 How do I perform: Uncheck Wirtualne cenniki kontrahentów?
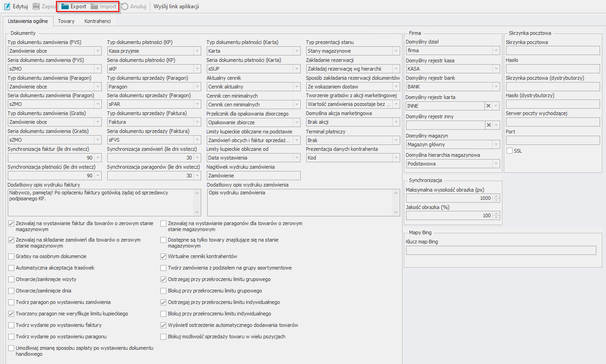164,256
